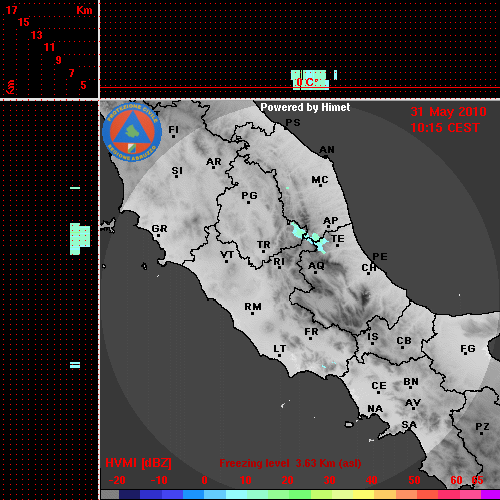Click the FI city marker
The height and width of the screenshot is (500, 500).
[173, 136]
